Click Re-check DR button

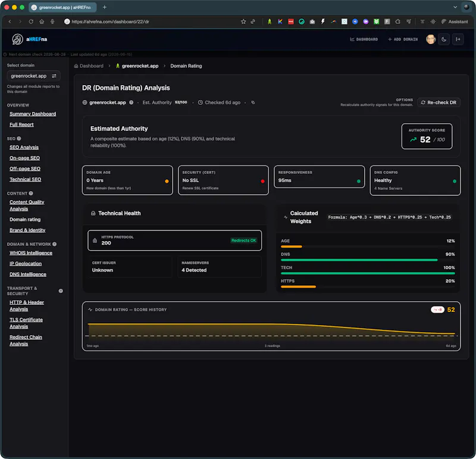(439, 102)
